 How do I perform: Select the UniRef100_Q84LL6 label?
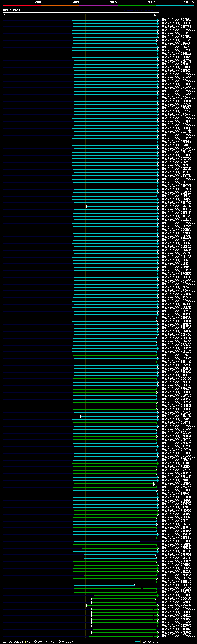point(177,54)
